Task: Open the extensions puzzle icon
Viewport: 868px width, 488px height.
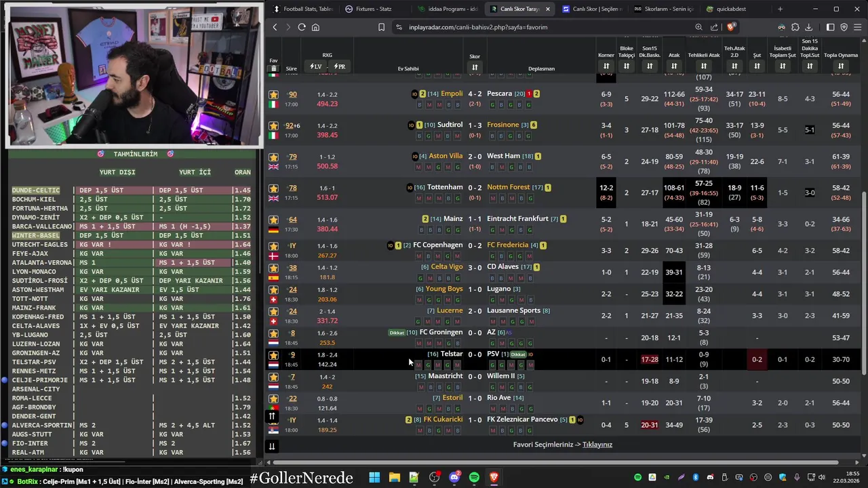Action: pyautogui.click(x=795, y=27)
